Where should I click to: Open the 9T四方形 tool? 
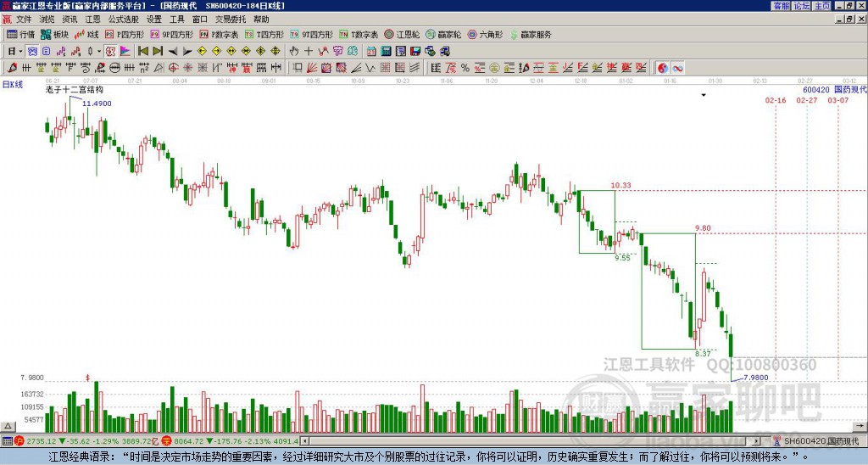pos(312,34)
